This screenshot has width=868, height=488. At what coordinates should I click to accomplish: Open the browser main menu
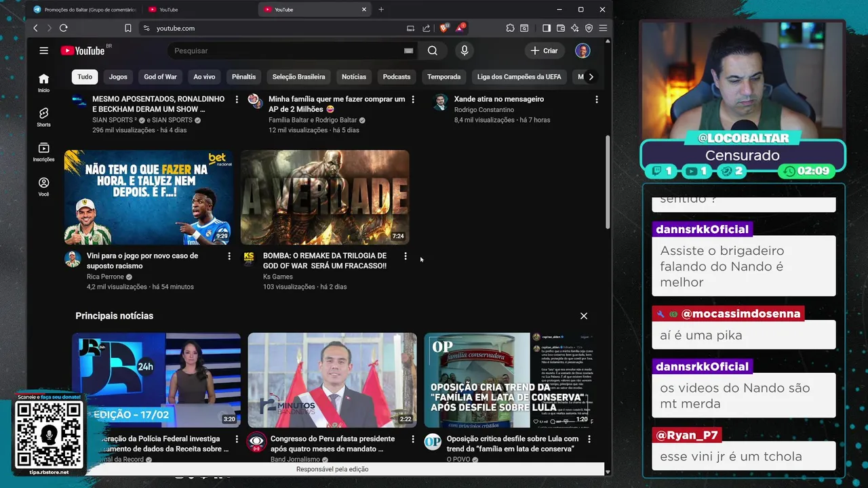pyautogui.click(x=603, y=28)
